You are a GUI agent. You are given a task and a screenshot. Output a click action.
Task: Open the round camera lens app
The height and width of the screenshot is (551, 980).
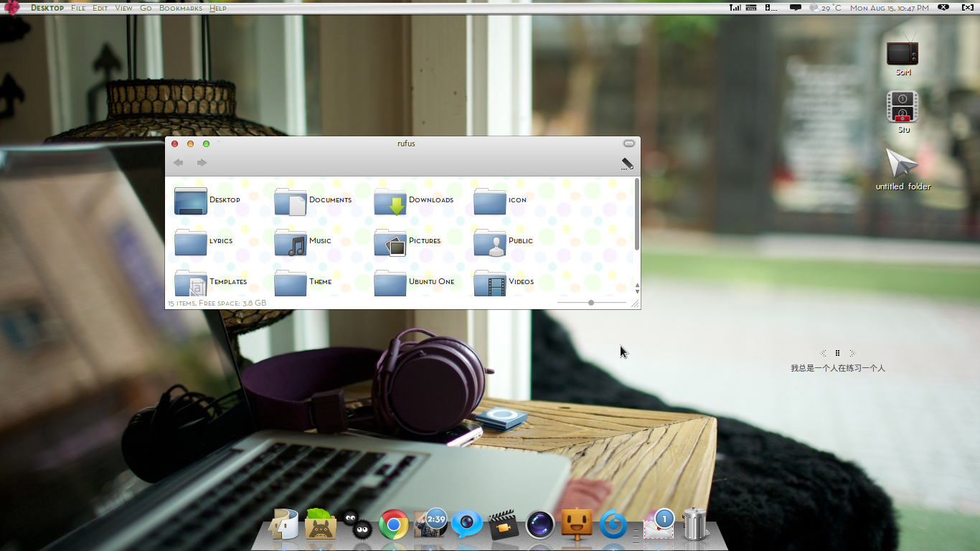(540, 525)
